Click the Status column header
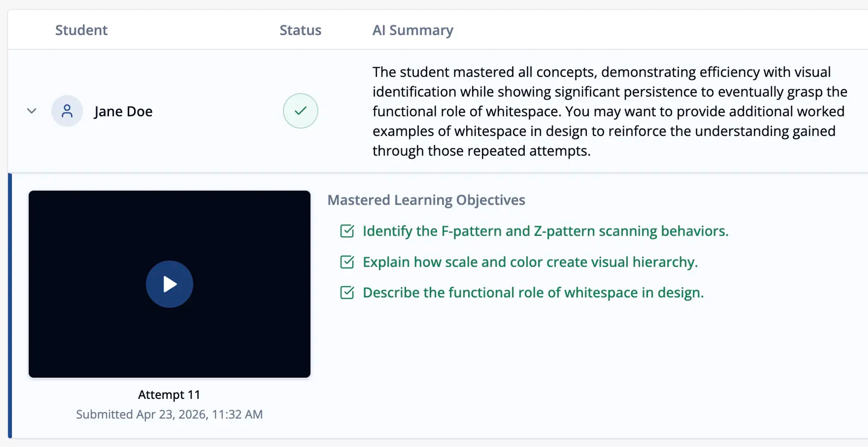Image resolution: width=868 pixels, height=447 pixels. [x=300, y=30]
